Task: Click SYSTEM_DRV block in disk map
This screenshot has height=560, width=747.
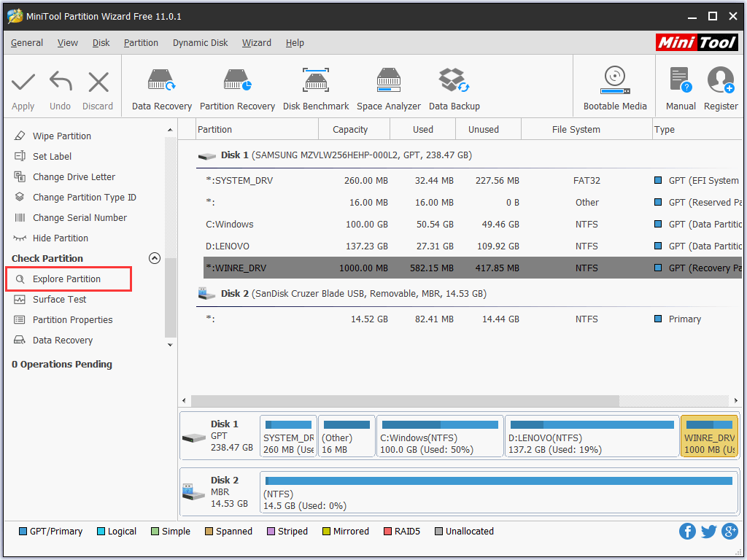Action: click(x=288, y=436)
